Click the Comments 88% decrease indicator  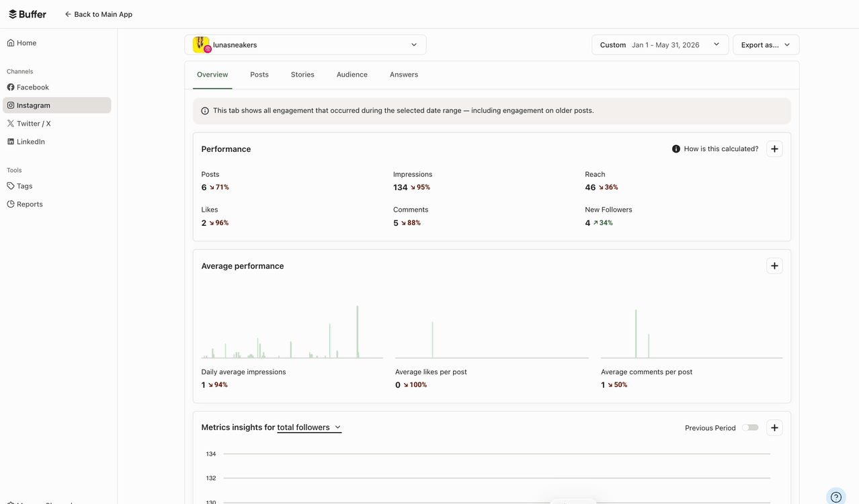point(411,223)
